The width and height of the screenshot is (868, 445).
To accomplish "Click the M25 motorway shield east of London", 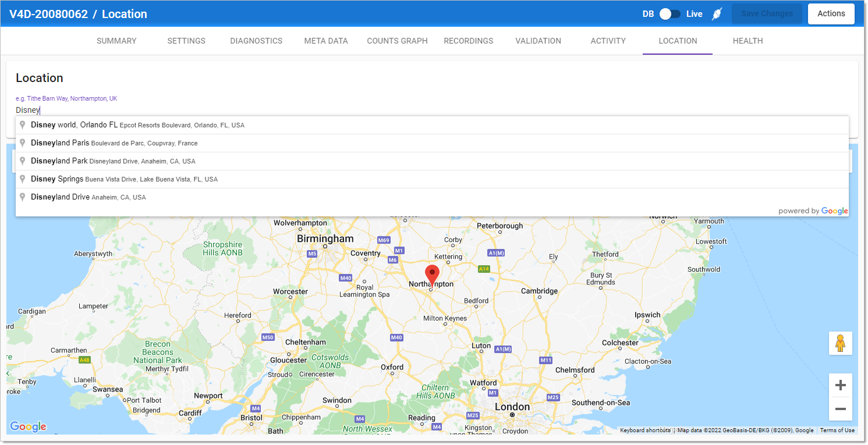I will 552,397.
